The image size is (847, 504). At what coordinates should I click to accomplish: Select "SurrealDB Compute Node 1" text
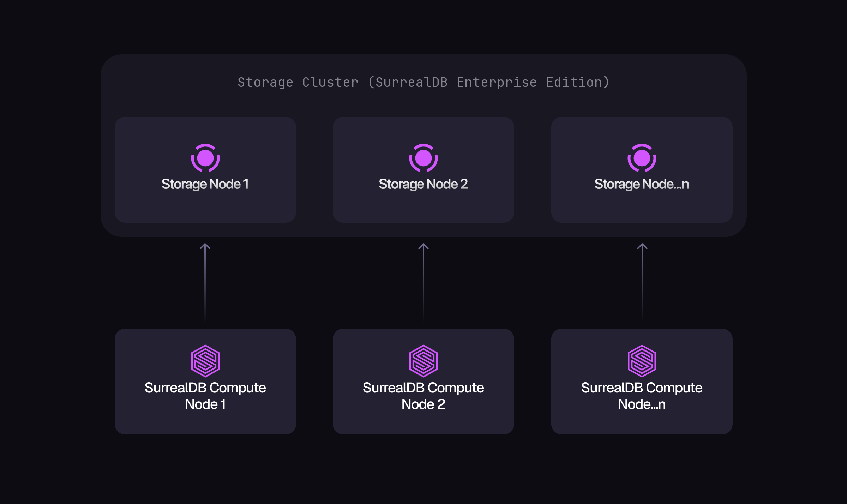click(x=205, y=396)
